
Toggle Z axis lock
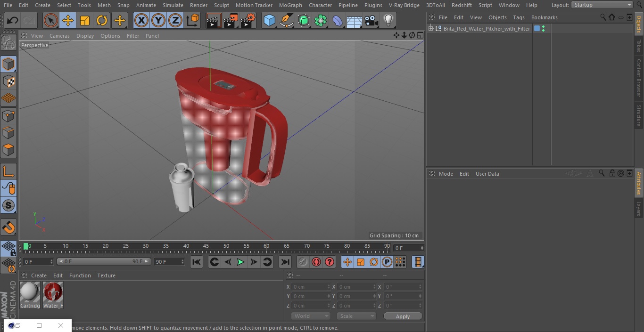[x=175, y=20]
